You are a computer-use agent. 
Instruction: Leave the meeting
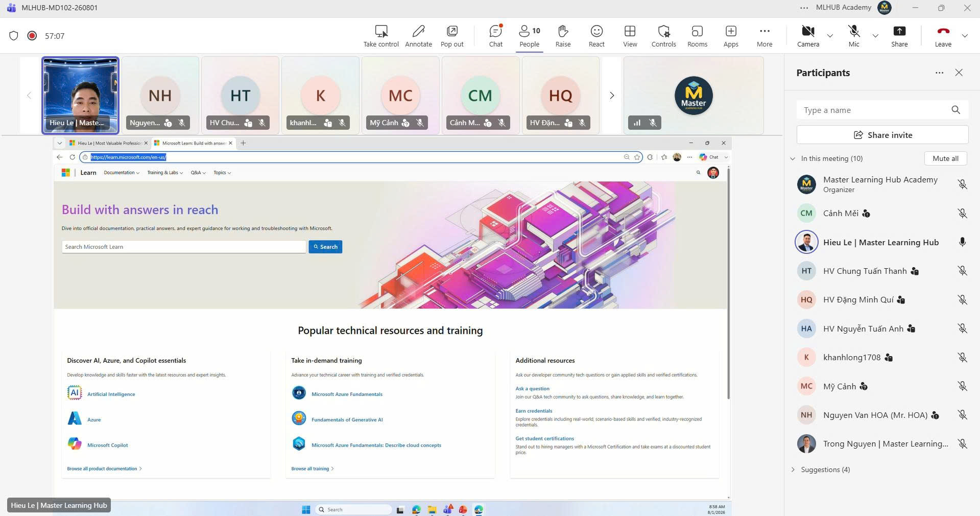943,36
